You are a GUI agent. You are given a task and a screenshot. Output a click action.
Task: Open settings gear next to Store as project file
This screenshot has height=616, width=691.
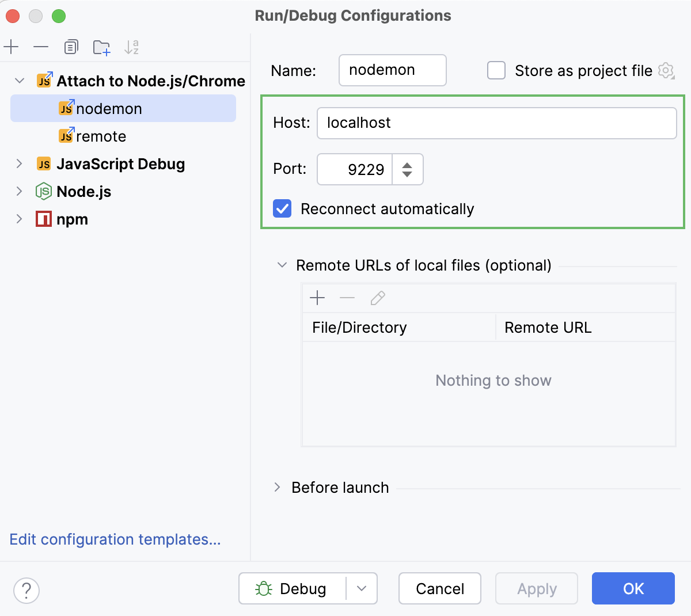pos(666,71)
